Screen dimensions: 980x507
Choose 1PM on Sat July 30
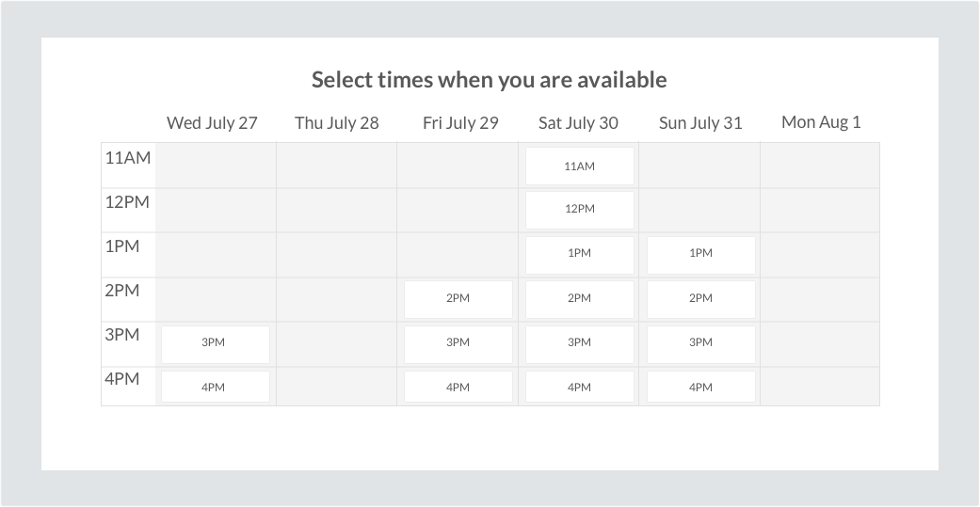(579, 255)
